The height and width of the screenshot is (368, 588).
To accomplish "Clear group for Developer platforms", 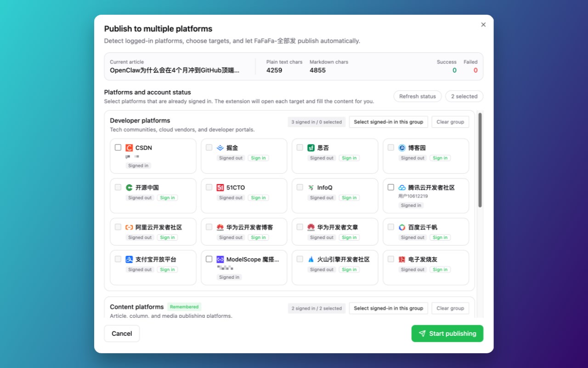I will (450, 122).
